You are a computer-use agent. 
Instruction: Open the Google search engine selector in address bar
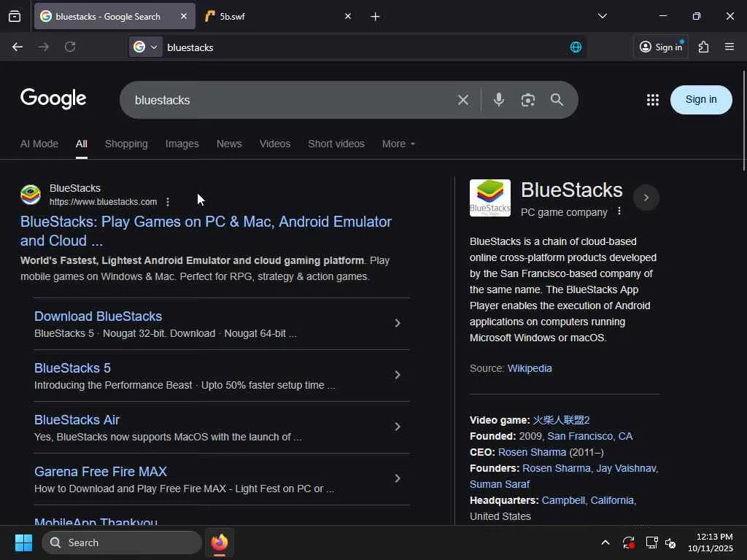click(145, 47)
